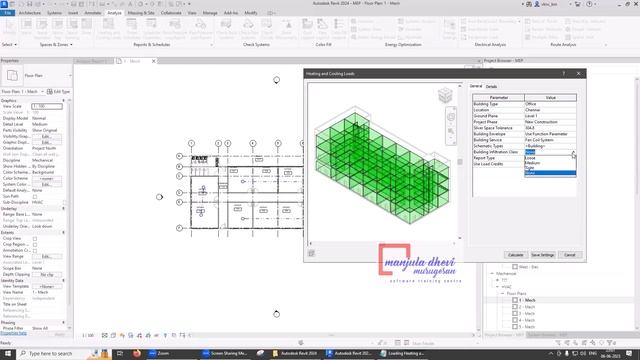Viewport: 640px width, 360px height.
Task: Collapse the Floor Plans node in Project Browser
Action: [503, 293]
